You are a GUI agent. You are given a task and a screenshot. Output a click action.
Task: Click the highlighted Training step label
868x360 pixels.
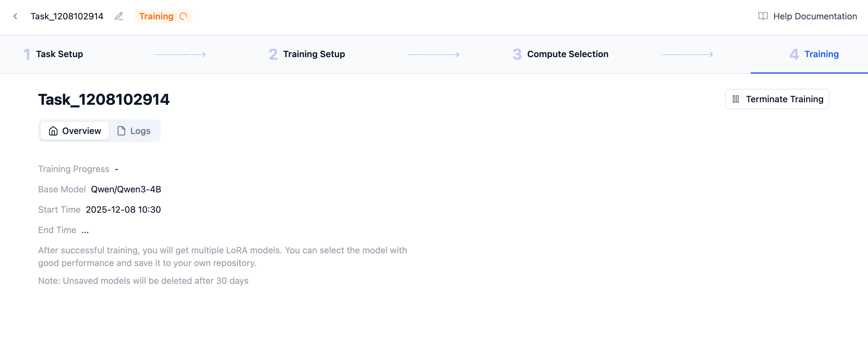click(821, 54)
